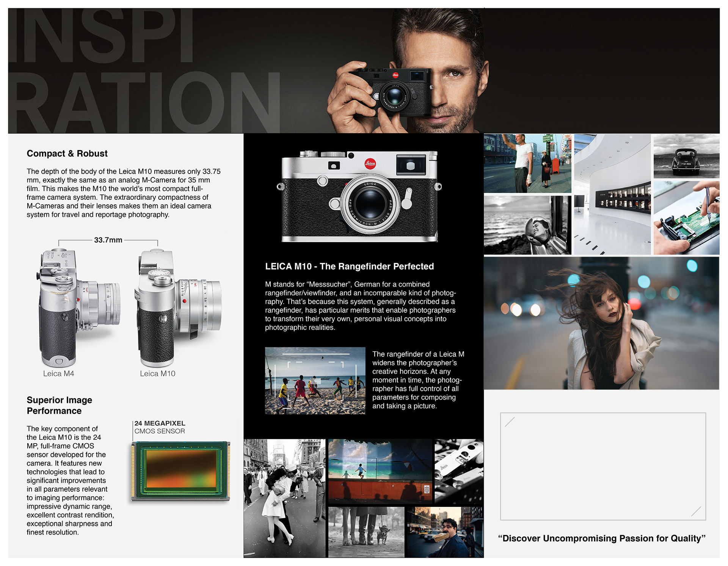
Task: Click the 33.7mm dimension label
Action: click(108, 240)
